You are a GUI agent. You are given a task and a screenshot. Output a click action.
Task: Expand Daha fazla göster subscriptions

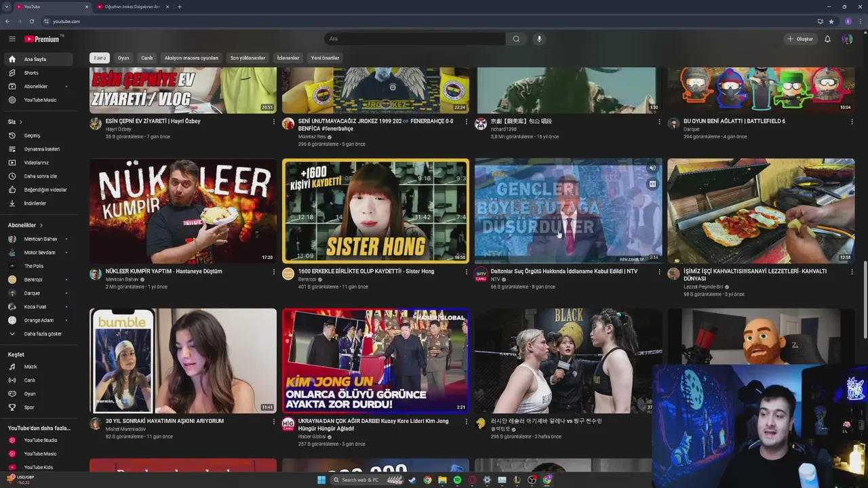click(39, 333)
